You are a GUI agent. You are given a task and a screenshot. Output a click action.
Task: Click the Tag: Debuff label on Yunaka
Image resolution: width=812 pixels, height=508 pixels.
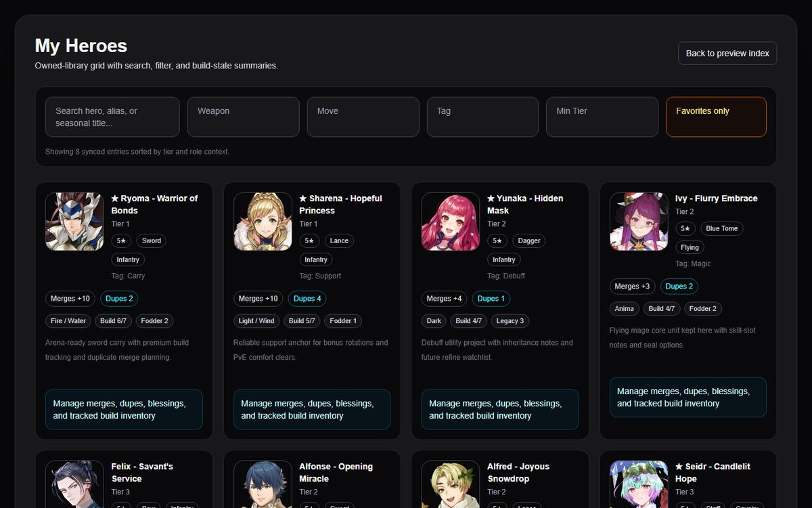pos(506,276)
